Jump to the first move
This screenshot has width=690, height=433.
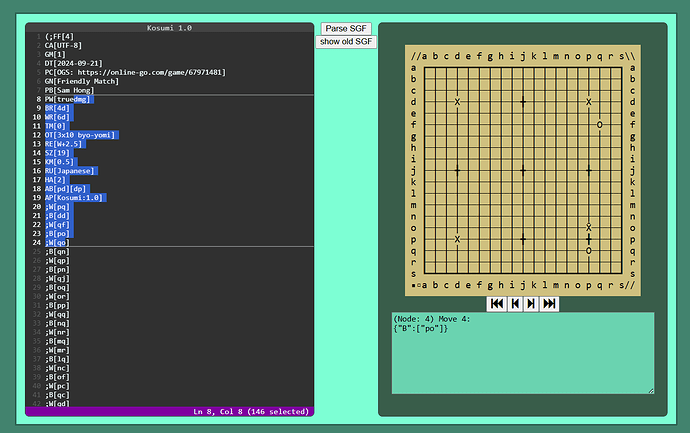click(x=496, y=304)
